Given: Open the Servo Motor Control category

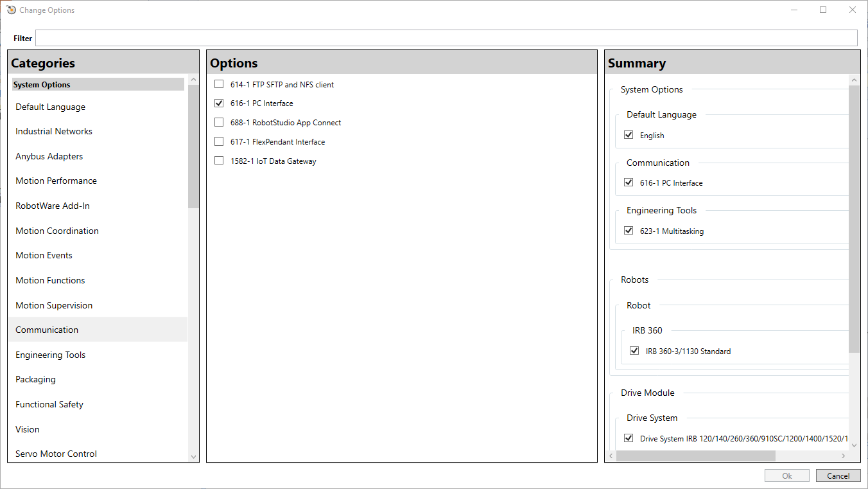Looking at the screenshot, I should (x=98, y=454).
